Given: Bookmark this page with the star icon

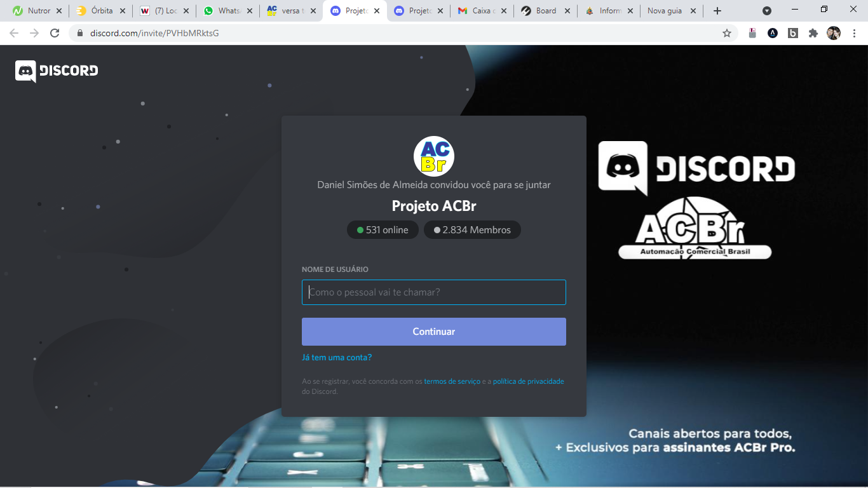Looking at the screenshot, I should click(x=727, y=33).
